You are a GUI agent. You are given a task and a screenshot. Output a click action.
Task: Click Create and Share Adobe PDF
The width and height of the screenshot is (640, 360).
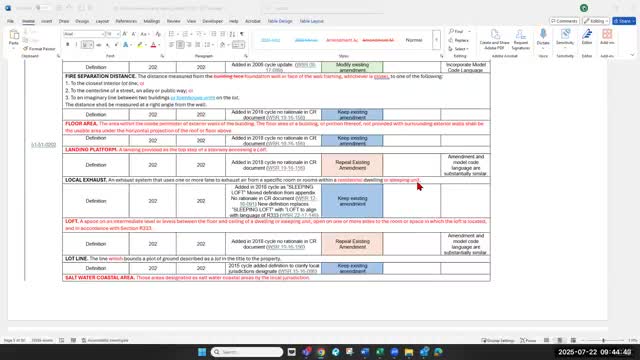pyautogui.click(x=494, y=40)
